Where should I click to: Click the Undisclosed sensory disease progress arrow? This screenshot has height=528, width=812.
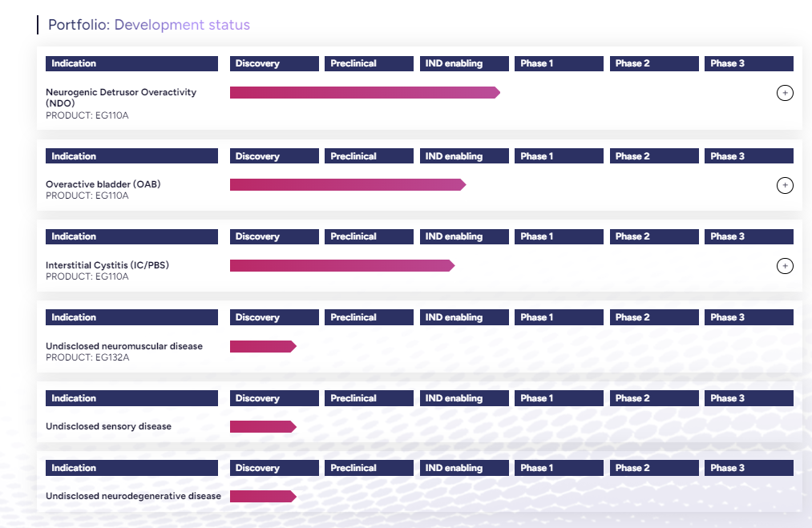point(262,427)
